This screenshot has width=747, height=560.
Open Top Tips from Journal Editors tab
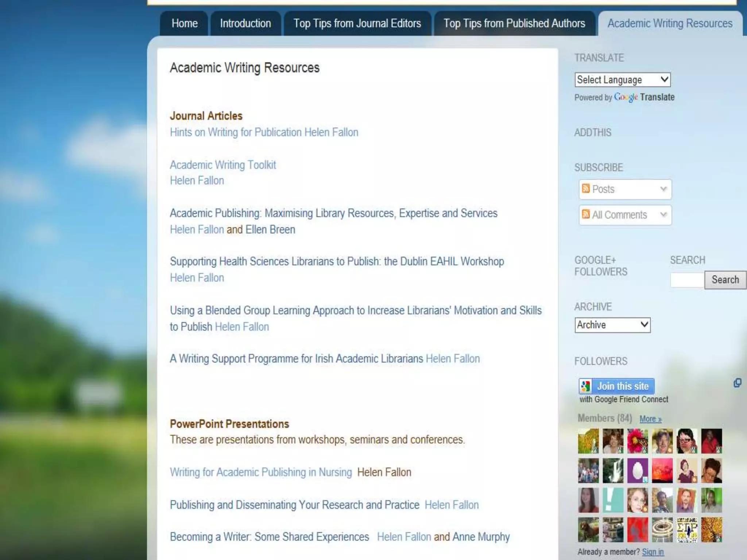[357, 24]
